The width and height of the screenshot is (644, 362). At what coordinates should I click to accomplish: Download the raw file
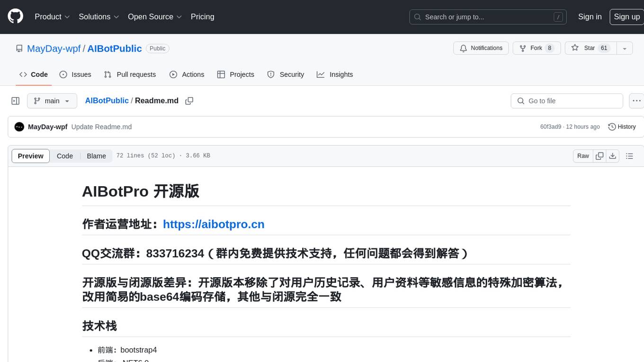(x=613, y=156)
